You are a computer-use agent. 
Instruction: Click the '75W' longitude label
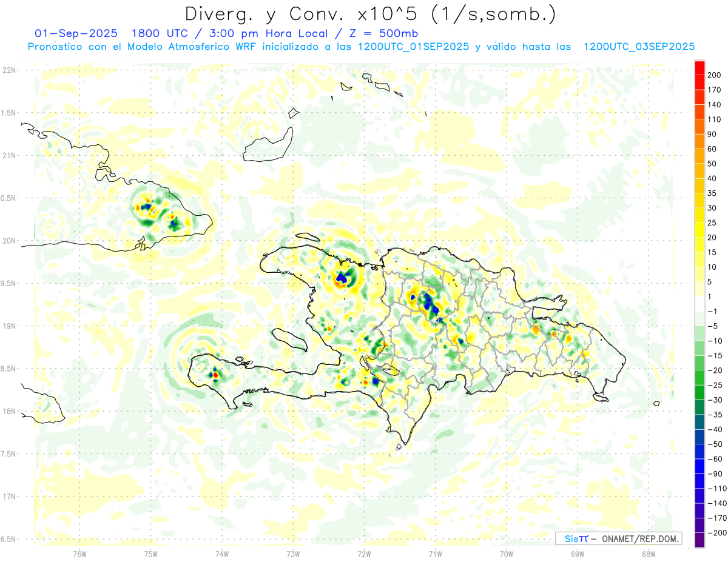[151, 554]
